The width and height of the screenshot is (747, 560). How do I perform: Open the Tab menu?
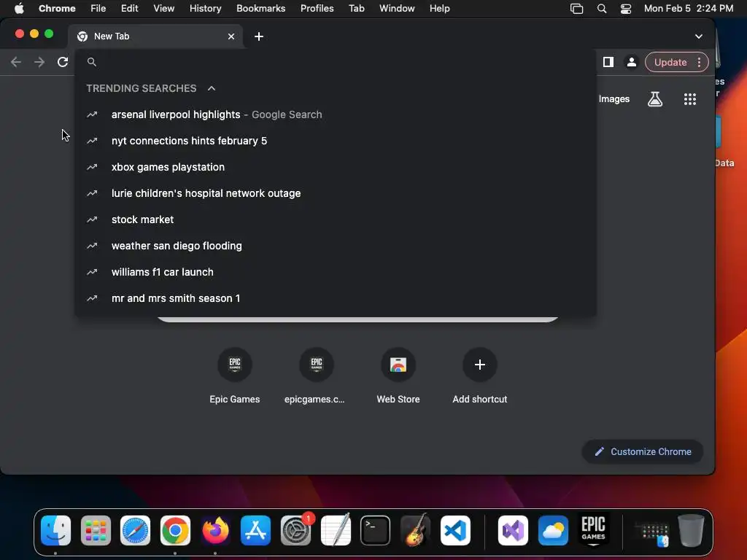tap(356, 9)
